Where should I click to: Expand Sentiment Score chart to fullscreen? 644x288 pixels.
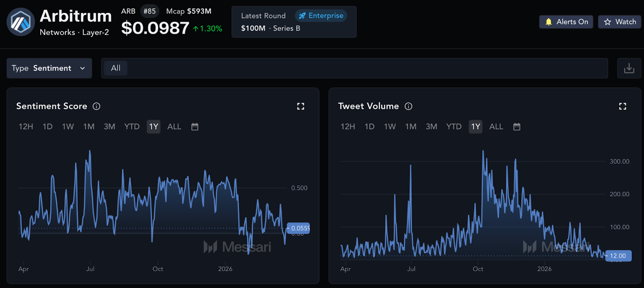pos(301,106)
